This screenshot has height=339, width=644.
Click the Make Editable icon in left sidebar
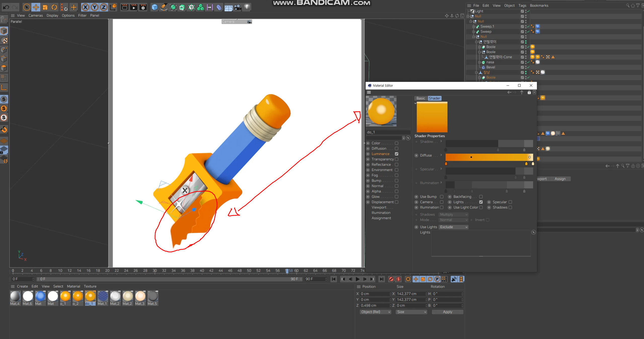click(4, 19)
